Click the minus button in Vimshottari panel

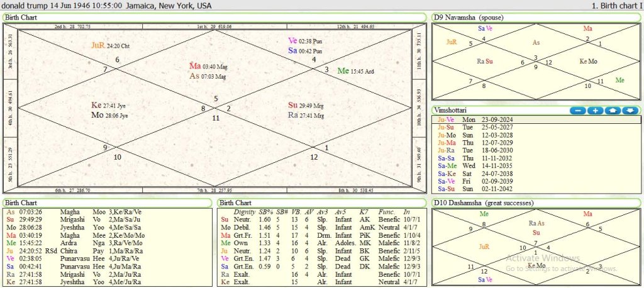coord(577,111)
